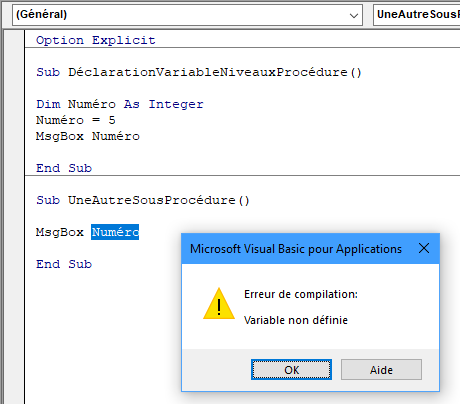Click the highlighted Numéro variable

tap(115, 232)
